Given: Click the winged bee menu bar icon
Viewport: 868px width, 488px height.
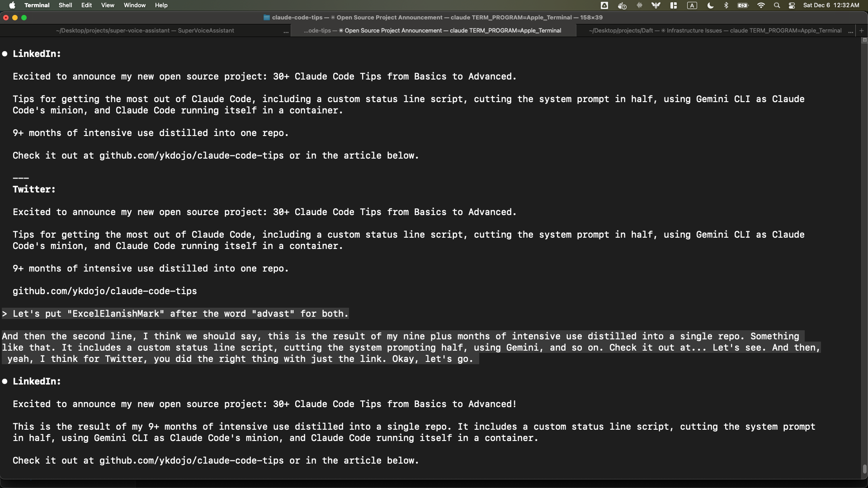Looking at the screenshot, I should click(656, 5).
